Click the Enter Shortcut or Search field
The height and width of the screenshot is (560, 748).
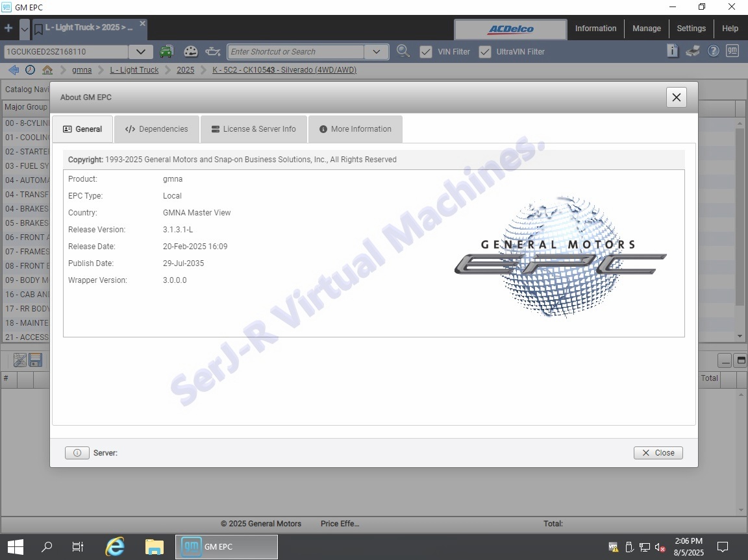click(x=296, y=51)
